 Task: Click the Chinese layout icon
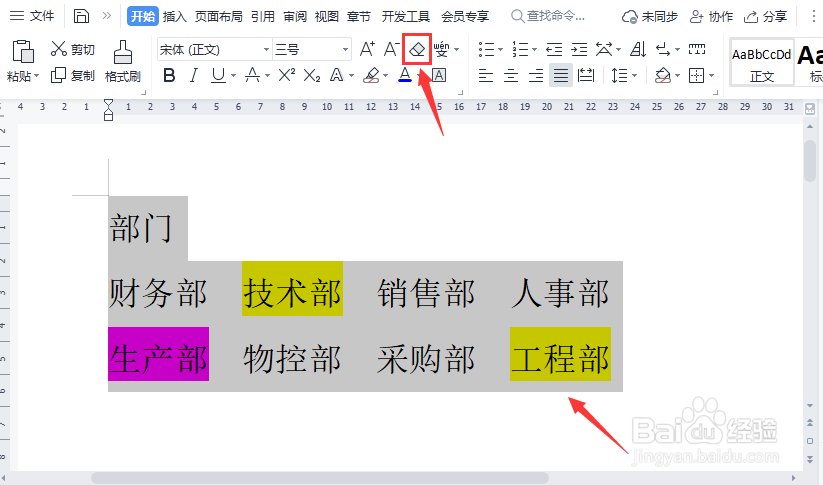tap(604, 49)
